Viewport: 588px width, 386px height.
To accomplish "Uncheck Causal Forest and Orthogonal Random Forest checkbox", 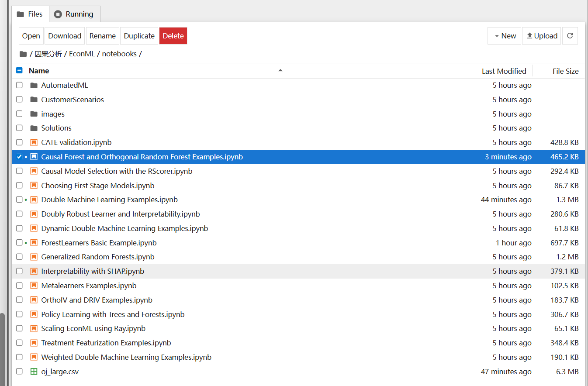I will click(19, 157).
